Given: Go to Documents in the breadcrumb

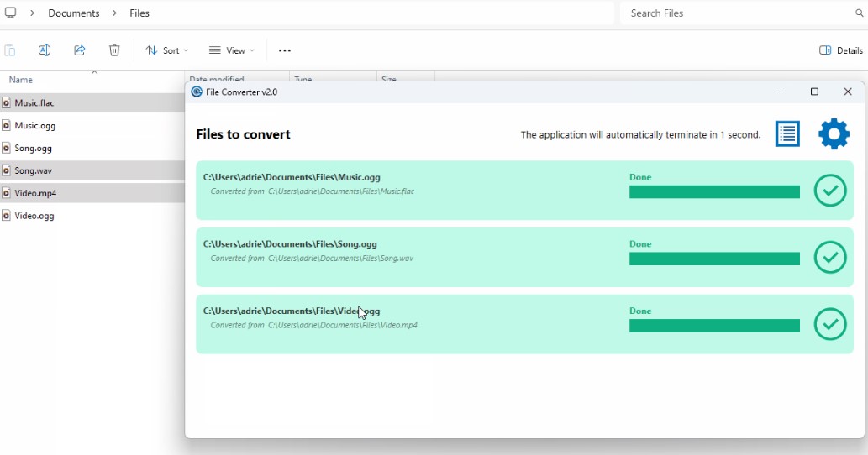Looking at the screenshot, I should point(74,13).
